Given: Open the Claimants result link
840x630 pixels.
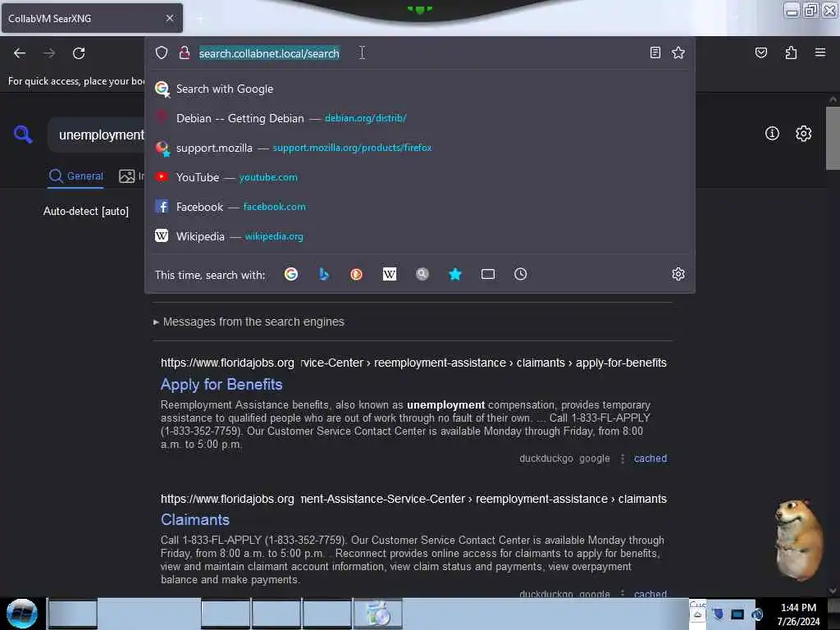Looking at the screenshot, I should pos(195,520).
